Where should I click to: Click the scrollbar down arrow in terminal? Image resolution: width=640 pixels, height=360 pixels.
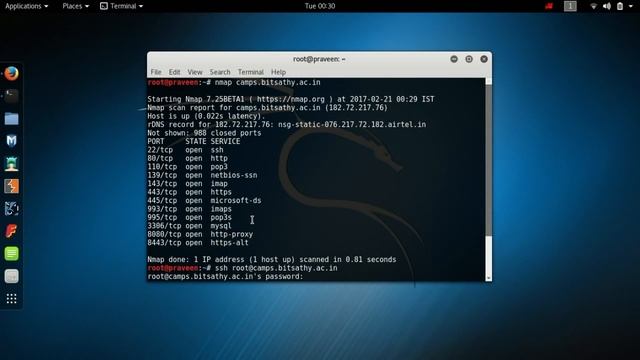489,278
